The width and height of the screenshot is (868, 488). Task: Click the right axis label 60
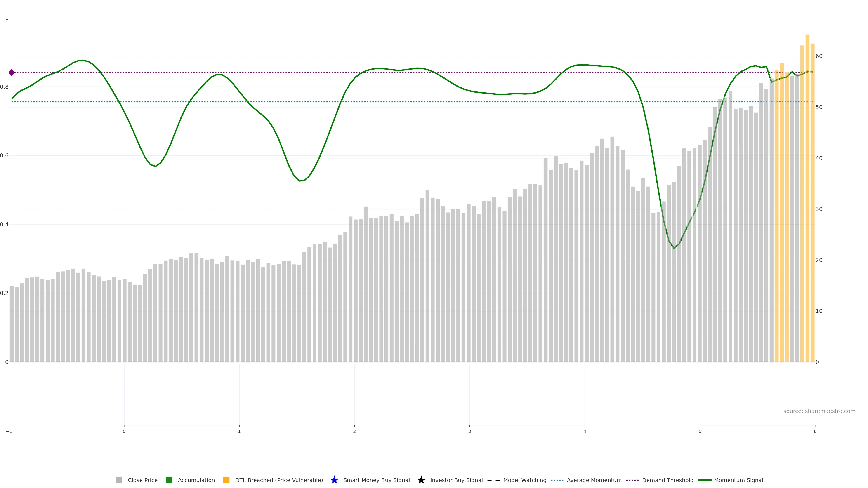click(x=819, y=56)
